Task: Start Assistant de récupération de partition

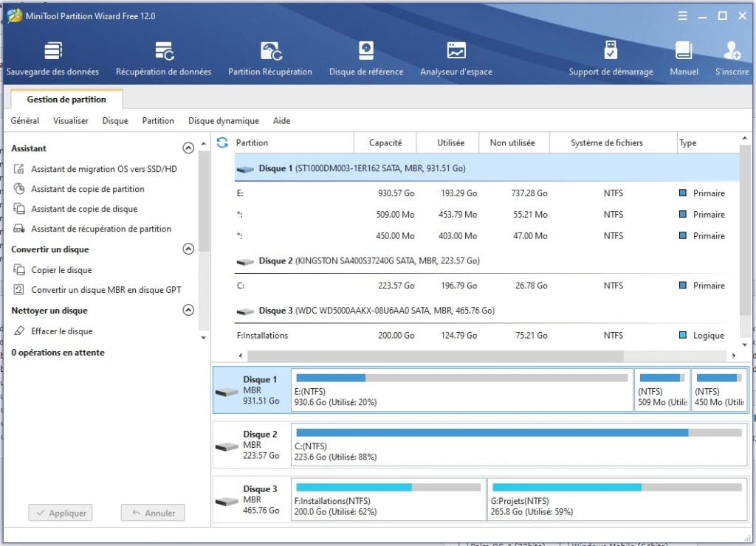Action: point(92,229)
